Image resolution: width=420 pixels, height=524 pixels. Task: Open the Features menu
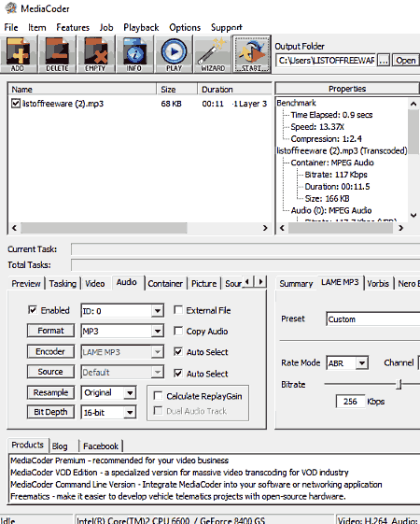click(73, 27)
